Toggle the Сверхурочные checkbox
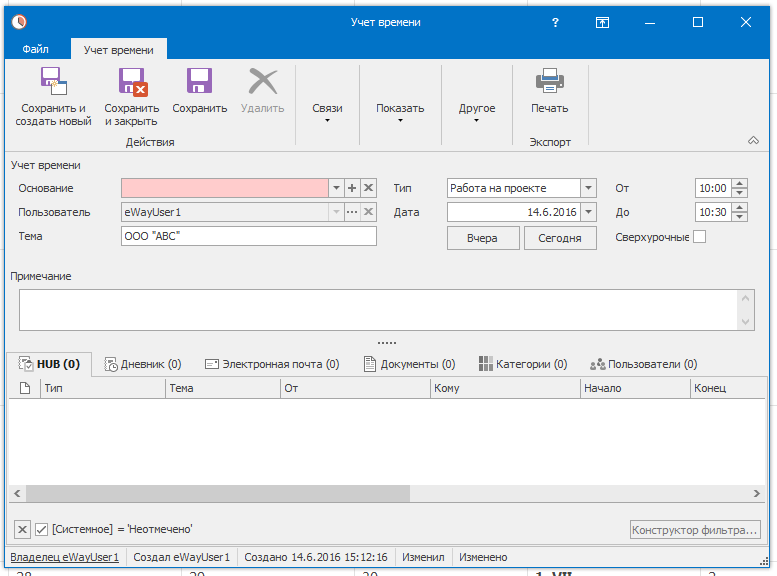 coord(699,237)
